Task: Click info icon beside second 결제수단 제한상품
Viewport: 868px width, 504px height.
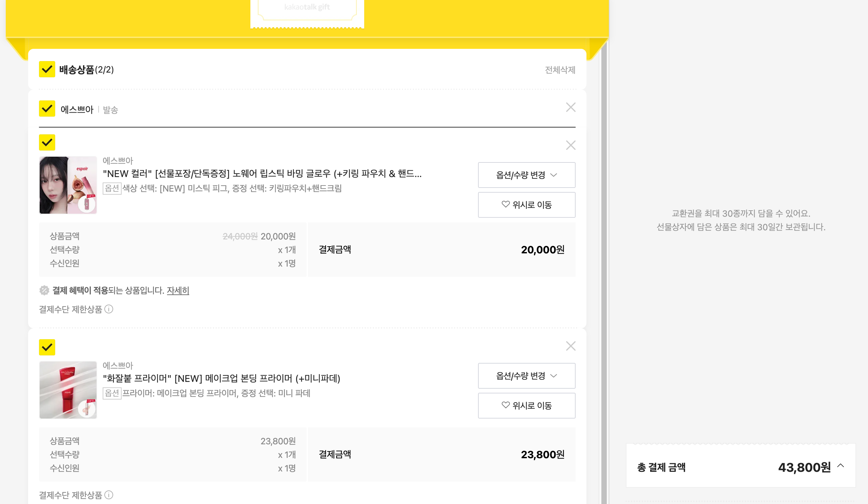Action: (x=109, y=495)
